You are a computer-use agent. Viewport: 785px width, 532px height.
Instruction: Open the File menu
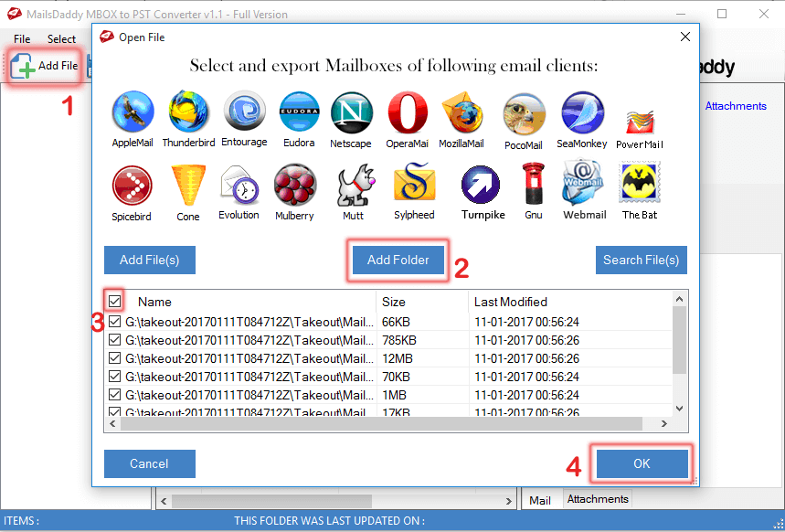coord(22,39)
